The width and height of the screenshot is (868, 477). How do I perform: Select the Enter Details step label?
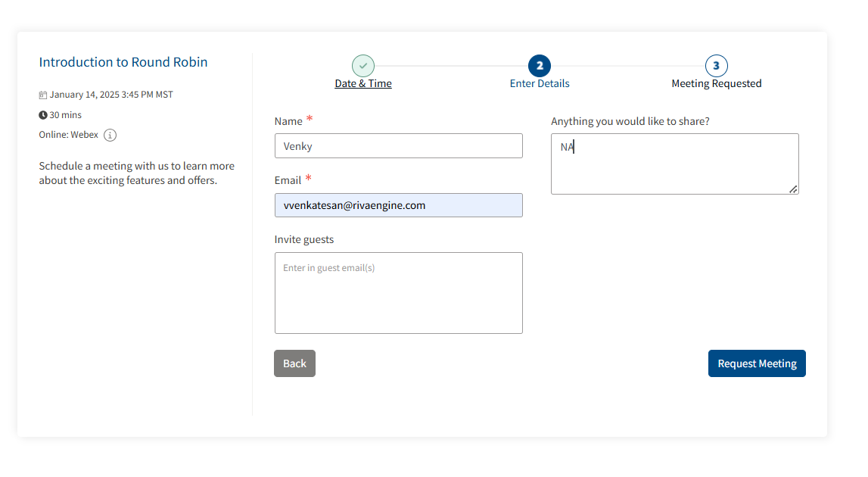point(540,84)
